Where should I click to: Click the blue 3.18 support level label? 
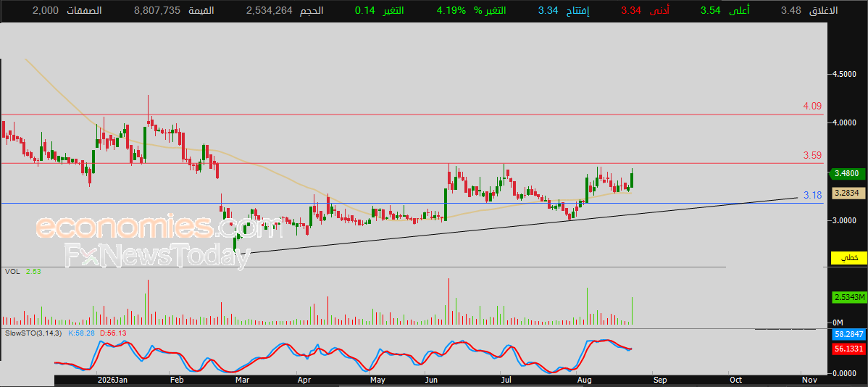pyautogui.click(x=812, y=195)
